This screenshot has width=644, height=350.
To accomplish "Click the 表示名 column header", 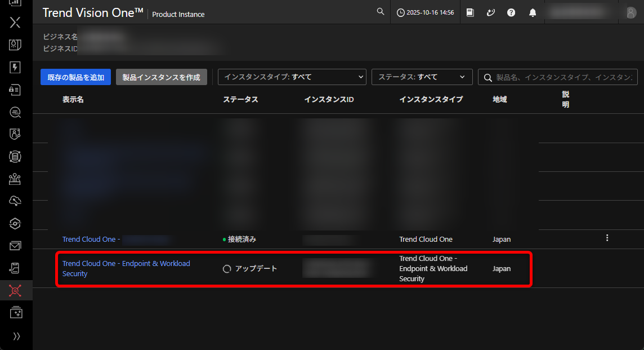I will pos(73,99).
